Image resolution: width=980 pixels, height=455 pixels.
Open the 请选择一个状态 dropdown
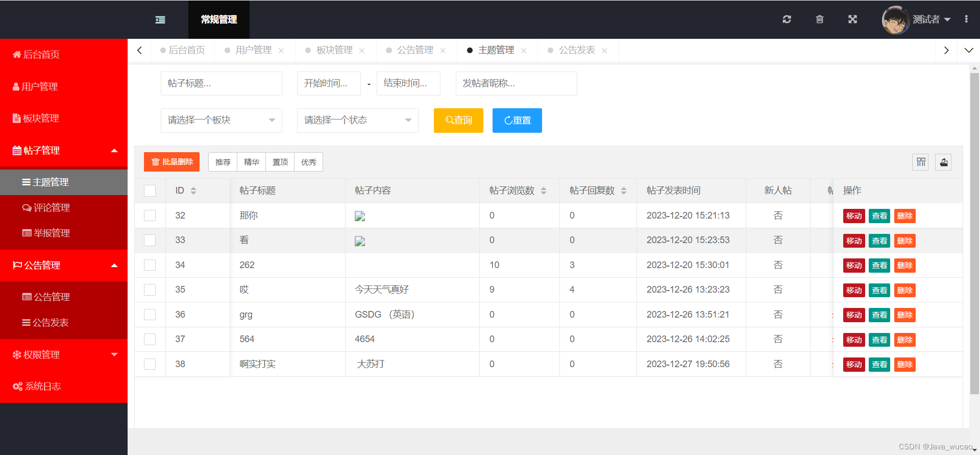[x=358, y=121]
